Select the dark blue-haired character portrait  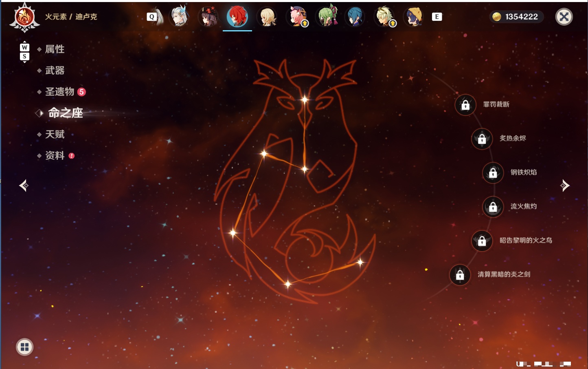(355, 17)
